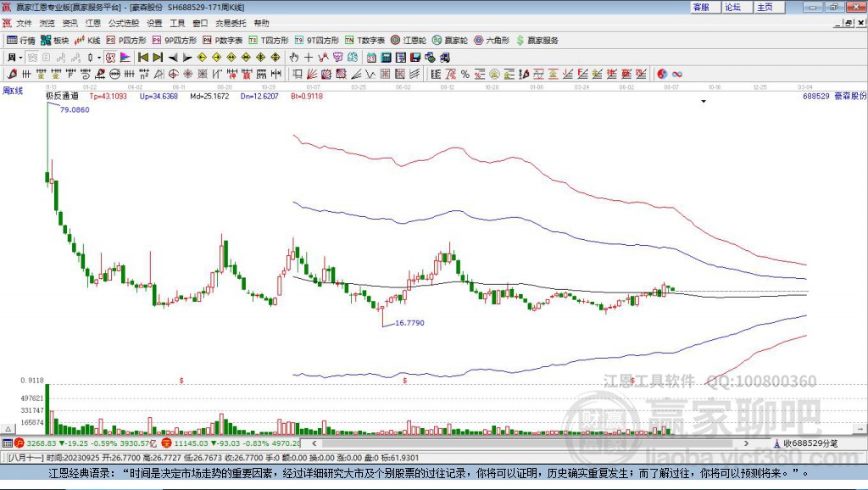Step chart left with black left arrow
The image size is (868, 490).
173,57
